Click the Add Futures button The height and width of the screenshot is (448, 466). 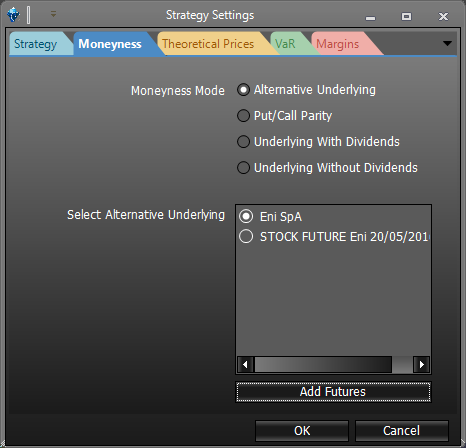(x=333, y=392)
